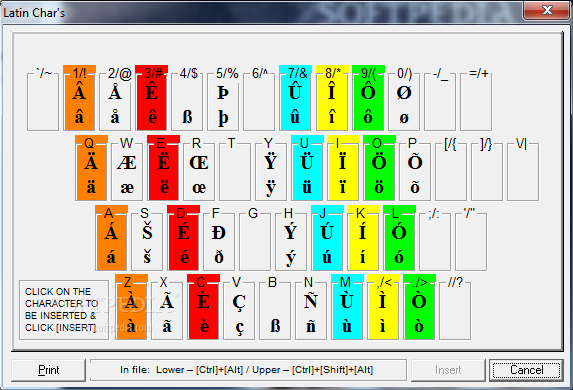
Task: Pick uppercase Å on the 2/@ key
Action: click(115, 92)
